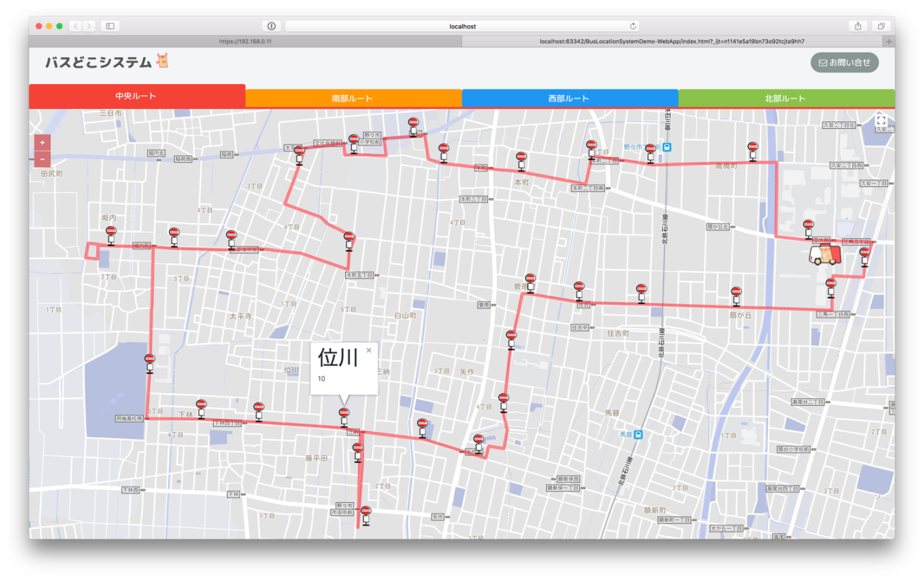The height and width of the screenshot is (580, 924).
Task: Click the お問い合せ contact button
Action: pyautogui.click(x=844, y=62)
